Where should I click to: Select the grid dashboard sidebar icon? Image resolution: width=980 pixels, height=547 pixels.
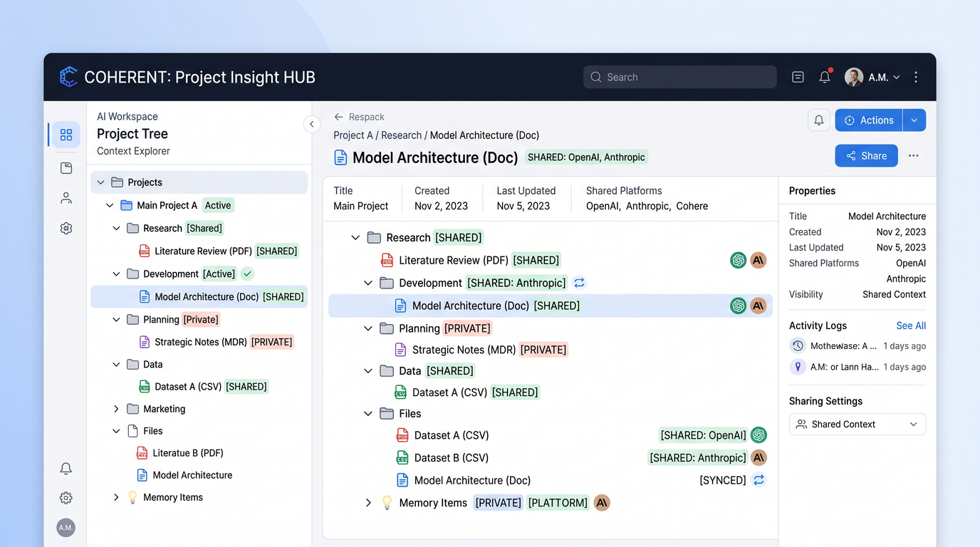click(x=66, y=135)
